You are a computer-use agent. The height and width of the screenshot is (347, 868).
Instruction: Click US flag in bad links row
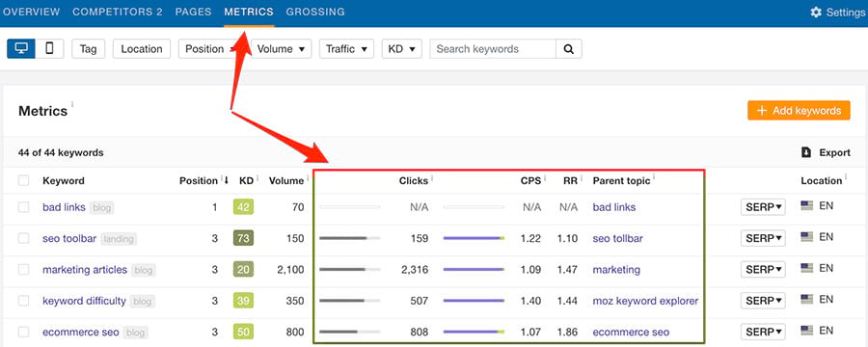point(806,206)
